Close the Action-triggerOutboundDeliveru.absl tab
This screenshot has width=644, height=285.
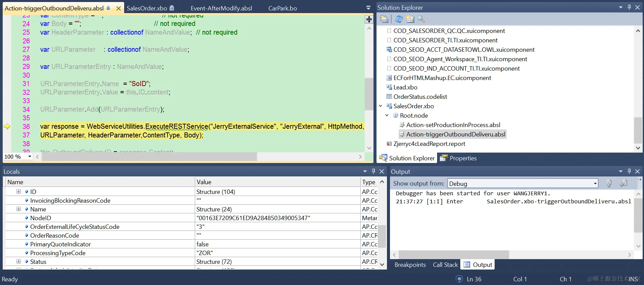coord(118,8)
